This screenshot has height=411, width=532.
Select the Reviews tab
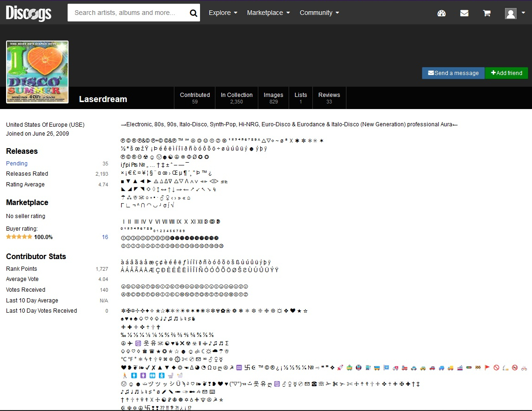[329, 98]
